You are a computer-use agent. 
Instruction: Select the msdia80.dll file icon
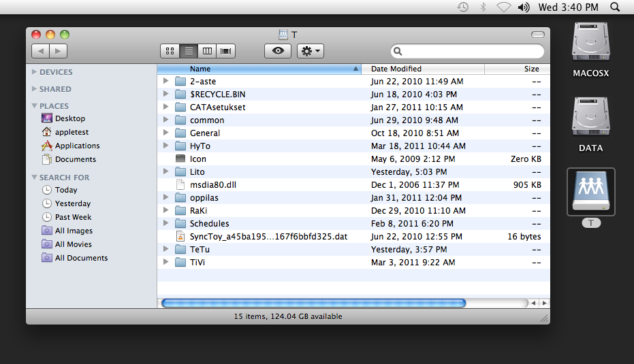(180, 184)
